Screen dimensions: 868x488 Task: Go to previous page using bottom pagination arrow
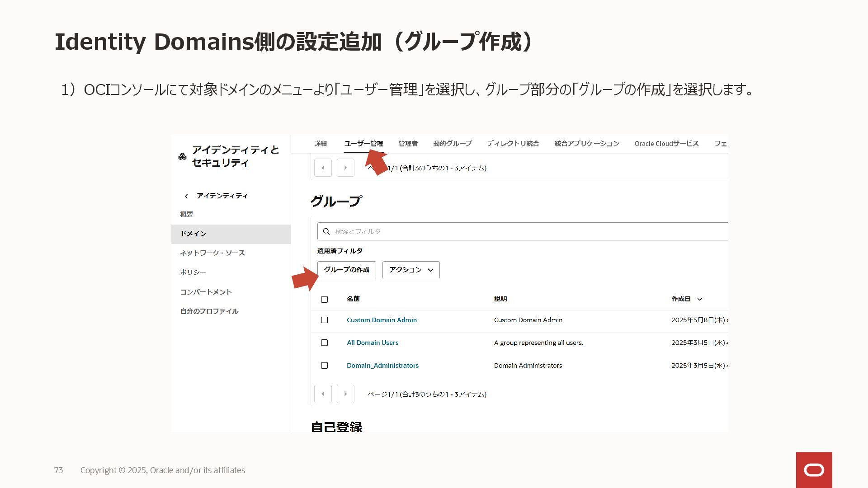tap(323, 394)
